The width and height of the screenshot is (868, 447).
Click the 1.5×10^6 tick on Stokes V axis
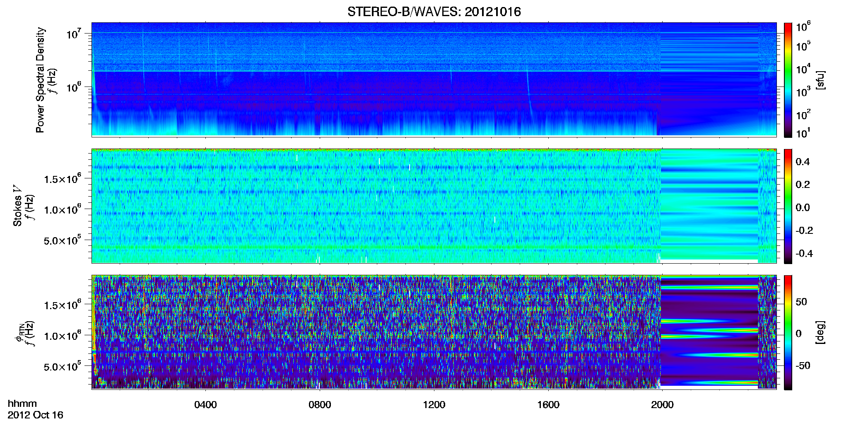point(62,178)
